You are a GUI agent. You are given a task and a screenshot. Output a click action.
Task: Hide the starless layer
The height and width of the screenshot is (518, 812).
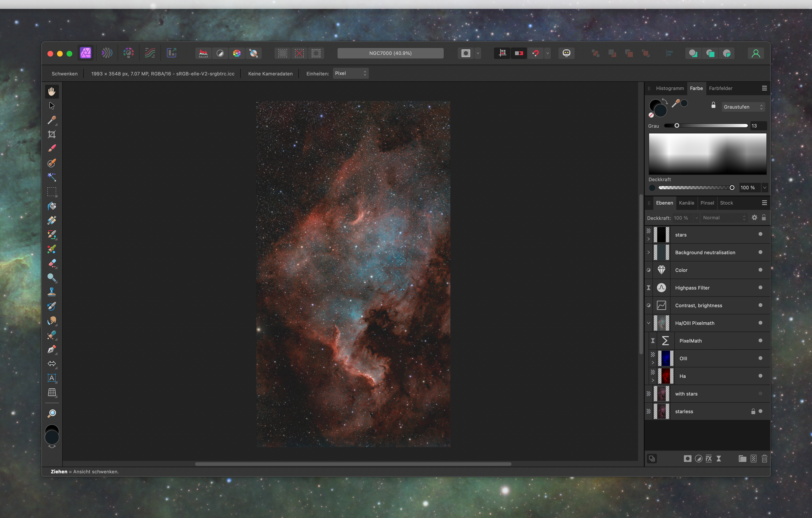click(x=760, y=411)
